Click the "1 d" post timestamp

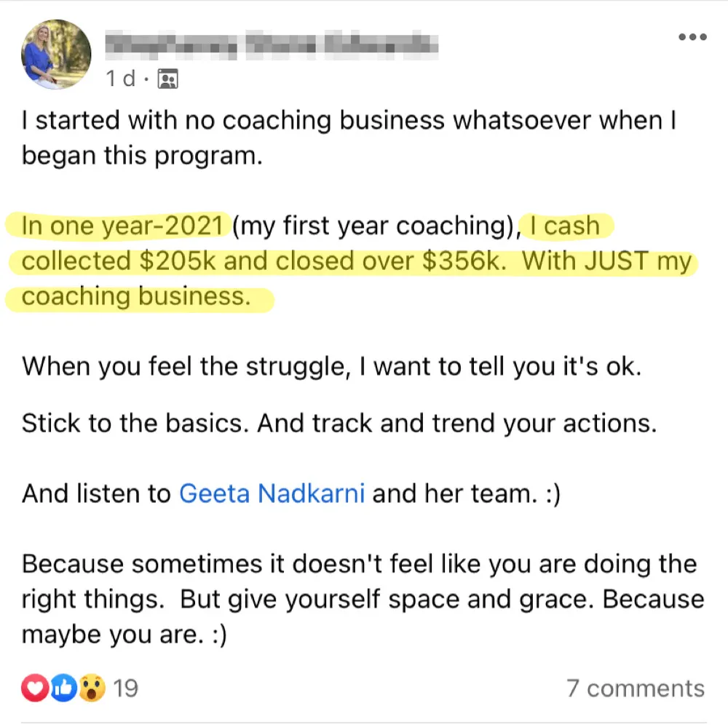click(x=120, y=79)
